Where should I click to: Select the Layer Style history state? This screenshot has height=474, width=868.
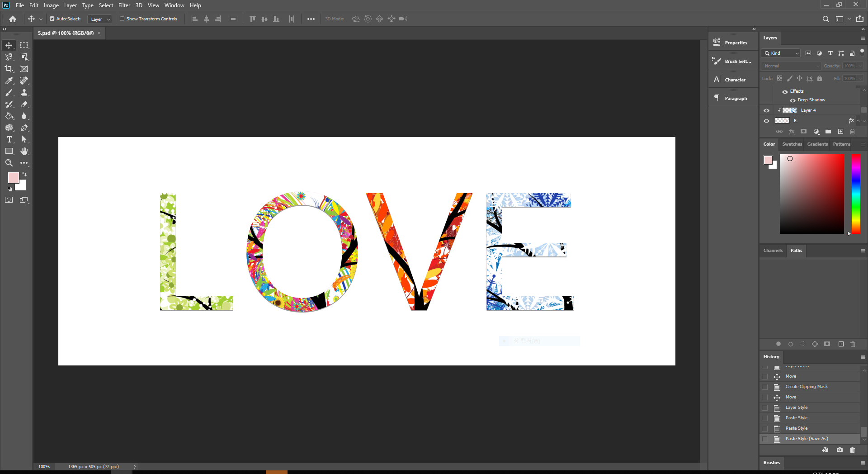810,408
